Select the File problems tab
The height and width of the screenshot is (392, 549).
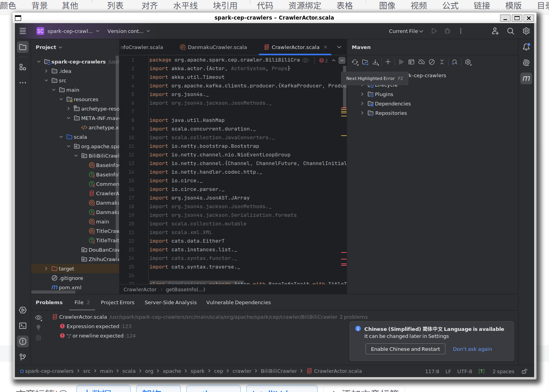(82, 302)
